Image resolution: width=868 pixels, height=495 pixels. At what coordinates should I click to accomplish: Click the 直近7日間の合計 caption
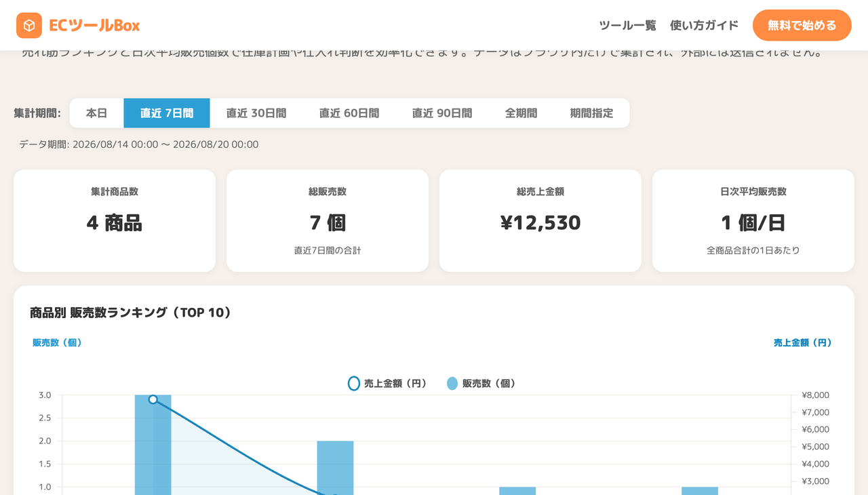(328, 250)
